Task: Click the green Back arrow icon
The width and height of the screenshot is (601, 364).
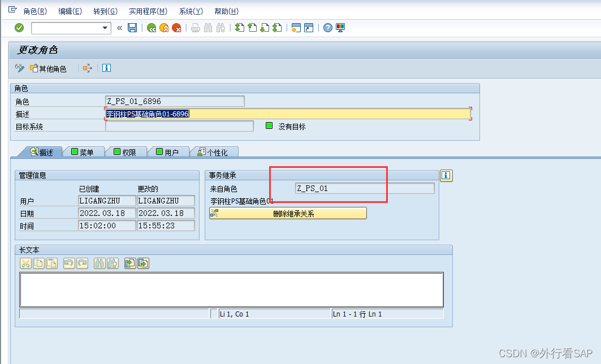Action: pyautogui.click(x=152, y=28)
